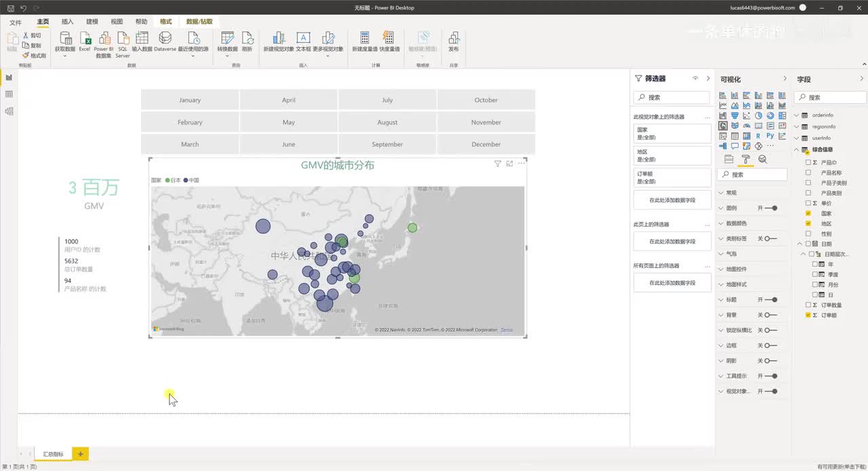The width and height of the screenshot is (868, 471).
Task: Switch to the 插入 ribbon tab
Action: [68, 22]
